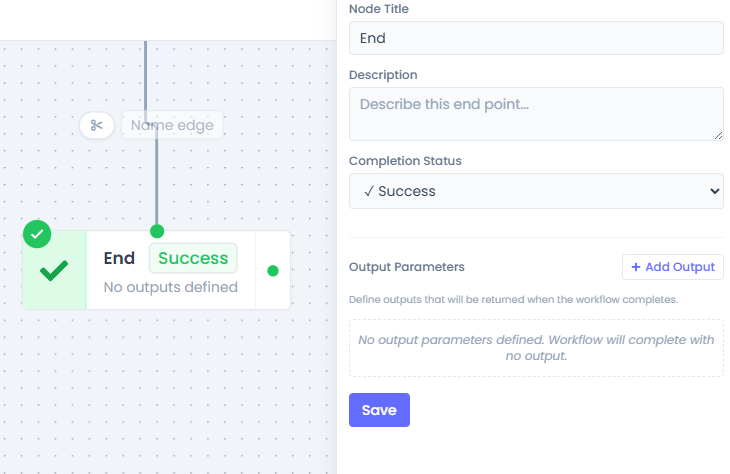
Task: Click the top green connection handle on End node
Action: click(x=157, y=232)
